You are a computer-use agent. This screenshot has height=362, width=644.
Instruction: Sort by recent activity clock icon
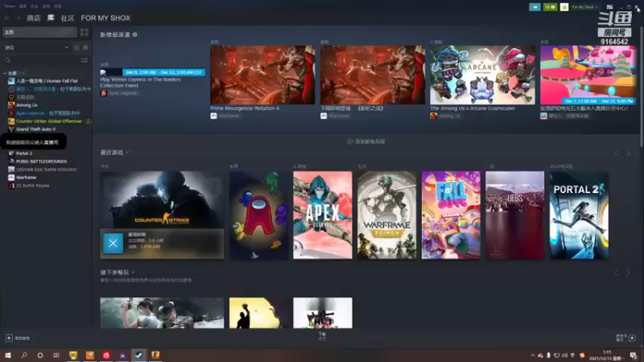point(76,47)
